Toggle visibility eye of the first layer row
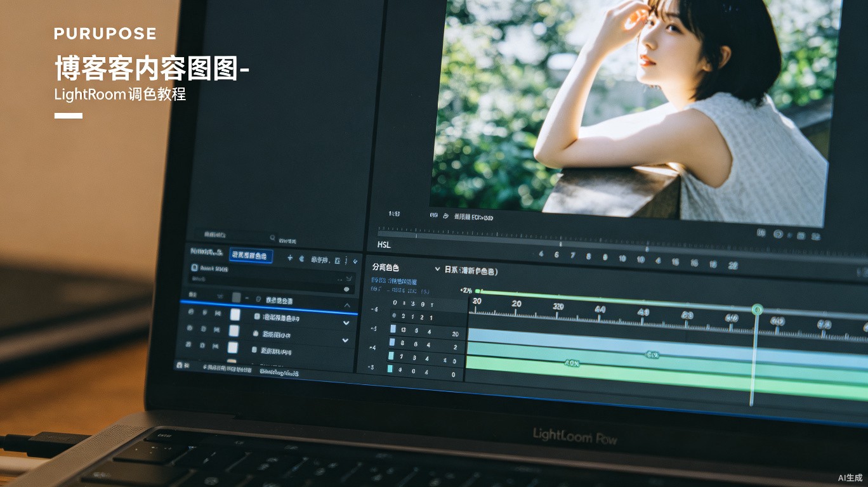This screenshot has width=868, height=487. [191, 311]
